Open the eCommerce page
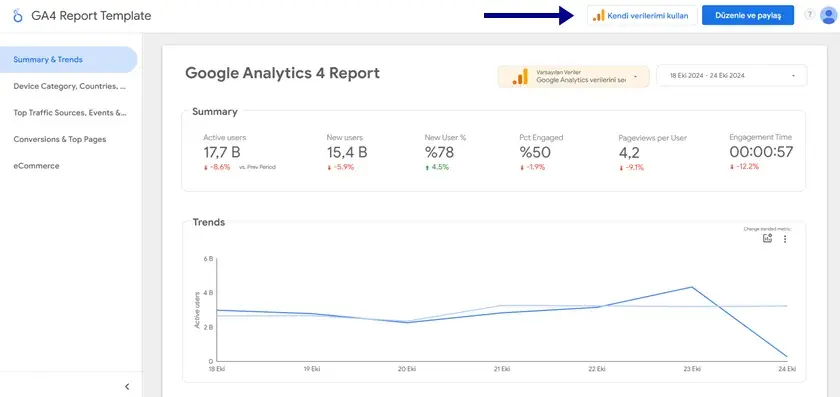The width and height of the screenshot is (840, 397). (x=36, y=166)
